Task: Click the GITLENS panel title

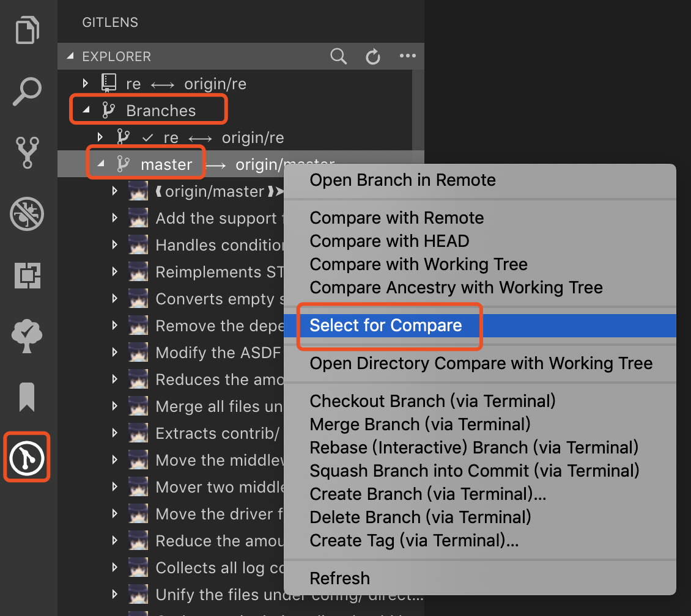Action: 110,22
